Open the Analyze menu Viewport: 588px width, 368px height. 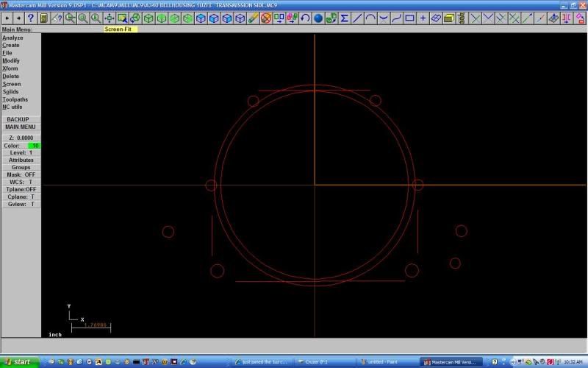point(12,38)
